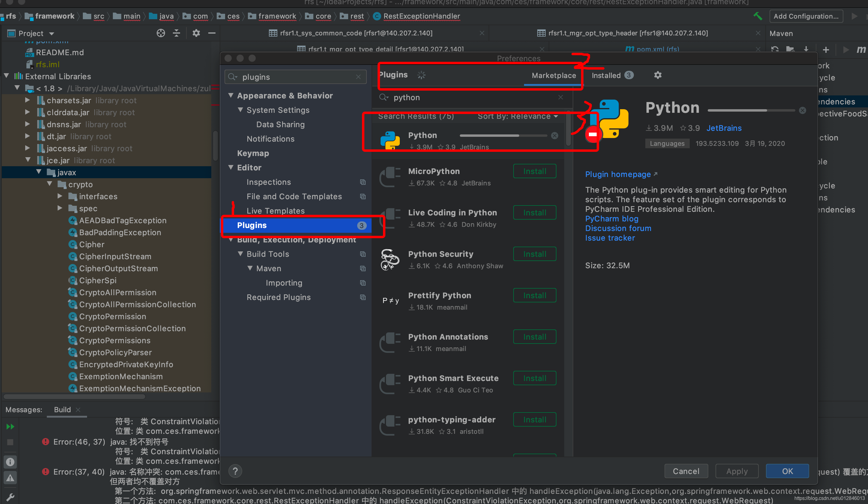Collapse External Libraries node
This screenshot has height=504, width=868.
[x=7, y=76]
